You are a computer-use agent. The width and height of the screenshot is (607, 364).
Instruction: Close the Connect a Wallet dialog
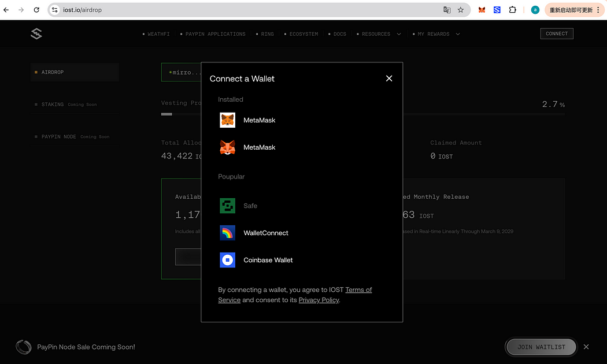point(389,79)
